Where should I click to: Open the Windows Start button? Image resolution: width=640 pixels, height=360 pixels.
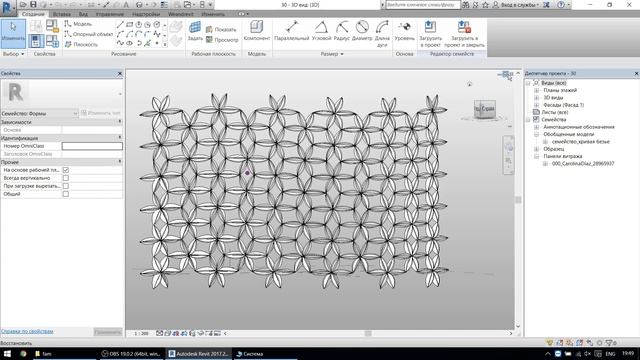pos(7,354)
